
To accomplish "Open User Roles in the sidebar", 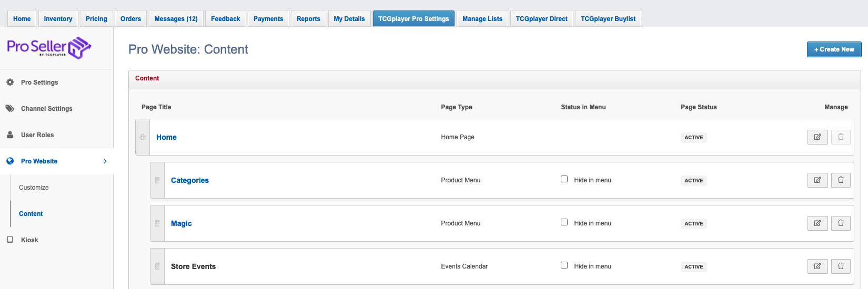I will click(37, 135).
